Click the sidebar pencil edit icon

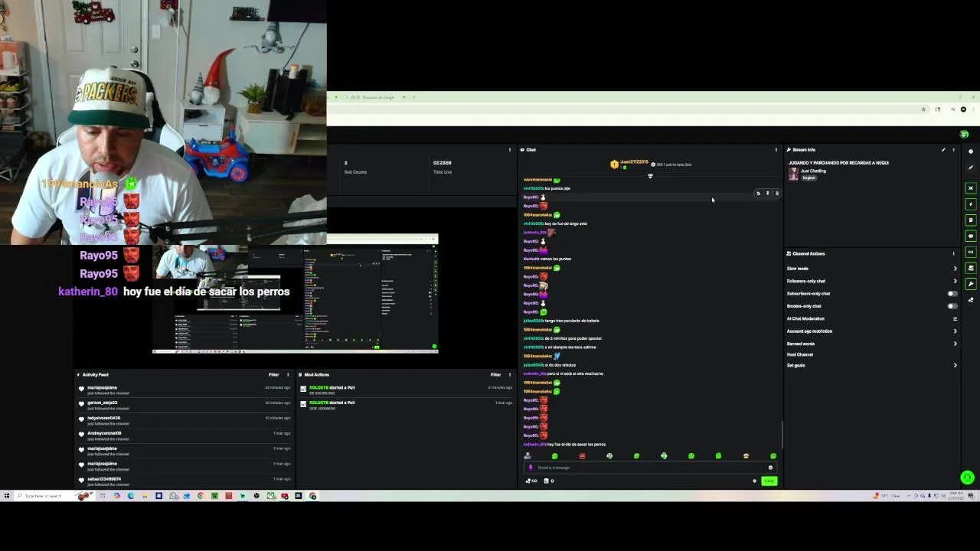[x=971, y=168]
